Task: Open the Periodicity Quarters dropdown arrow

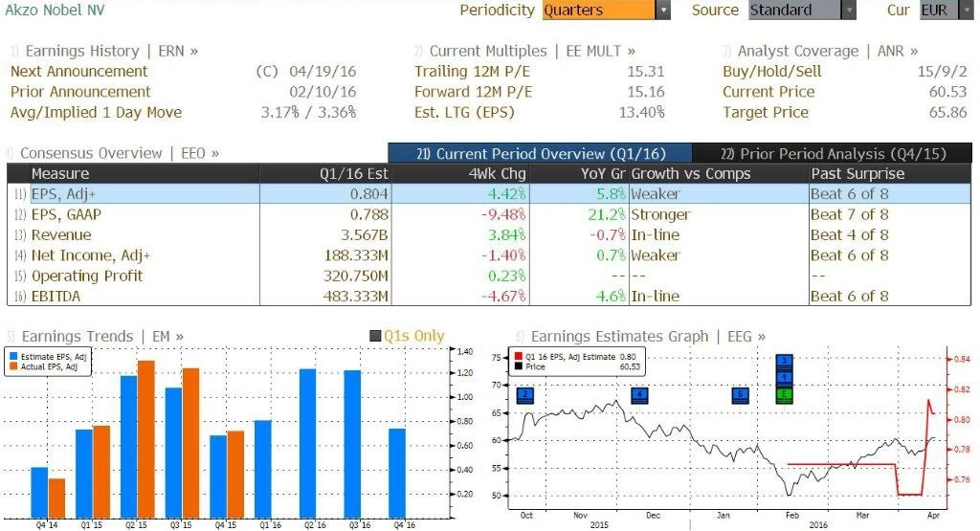Action: [x=663, y=10]
